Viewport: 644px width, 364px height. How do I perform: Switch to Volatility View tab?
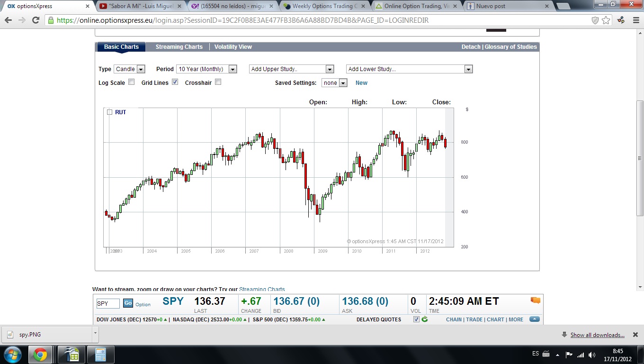233,47
